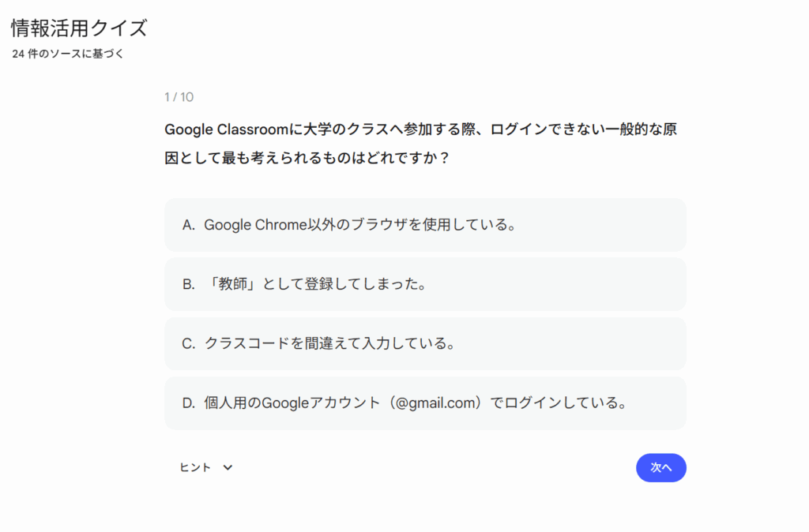
Task: Click the chevron arrow beside ヒント
Action: (x=228, y=467)
